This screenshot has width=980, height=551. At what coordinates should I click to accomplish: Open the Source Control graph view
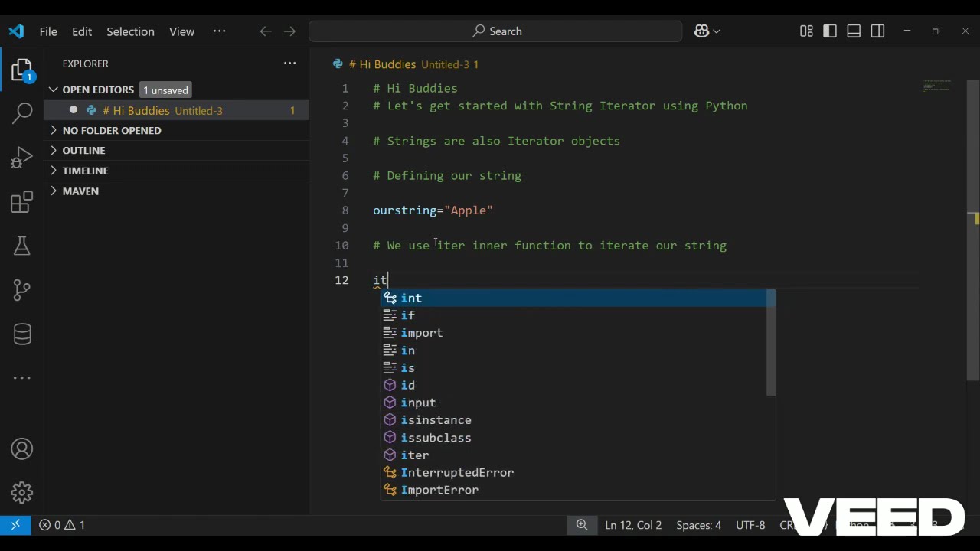(22, 290)
